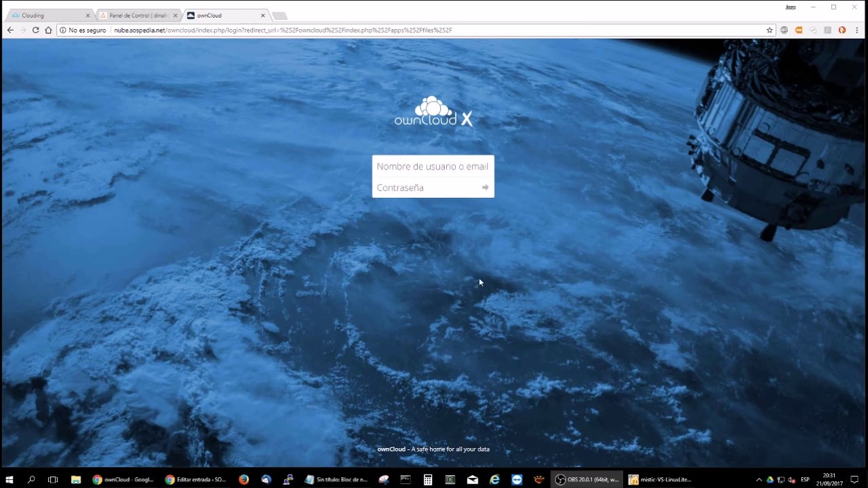Switch to ownCloud - Google Chrome window
The height and width of the screenshot is (488, 868).
point(123,479)
